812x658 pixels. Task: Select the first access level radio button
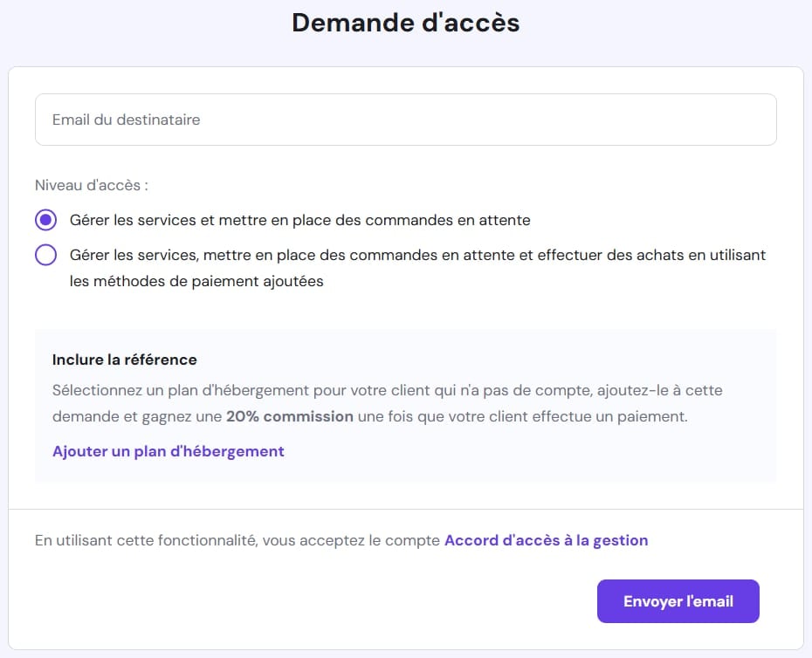[45, 220]
